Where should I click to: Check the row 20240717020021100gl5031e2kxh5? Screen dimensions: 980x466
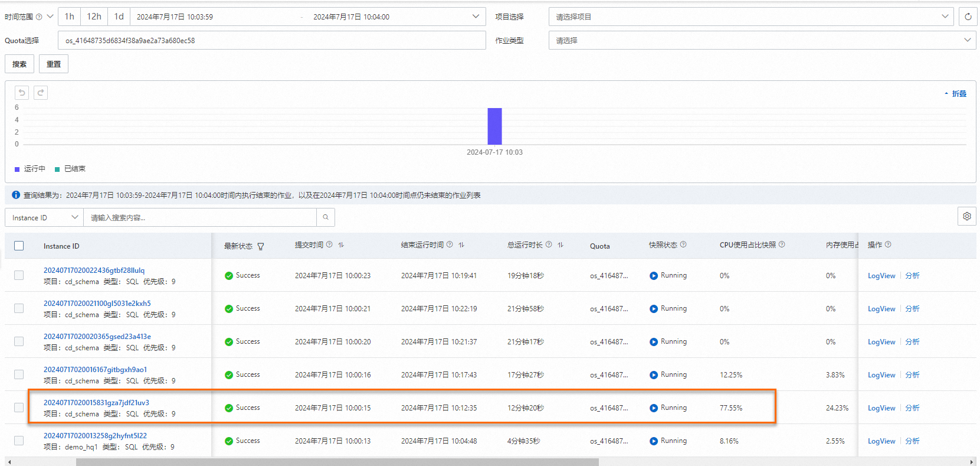coord(19,308)
